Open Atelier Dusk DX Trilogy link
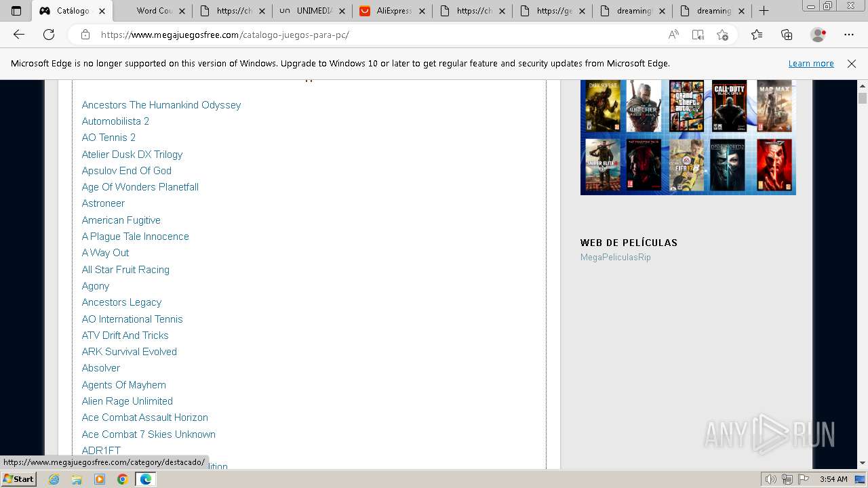Viewport: 868px width, 488px height. click(132, 155)
